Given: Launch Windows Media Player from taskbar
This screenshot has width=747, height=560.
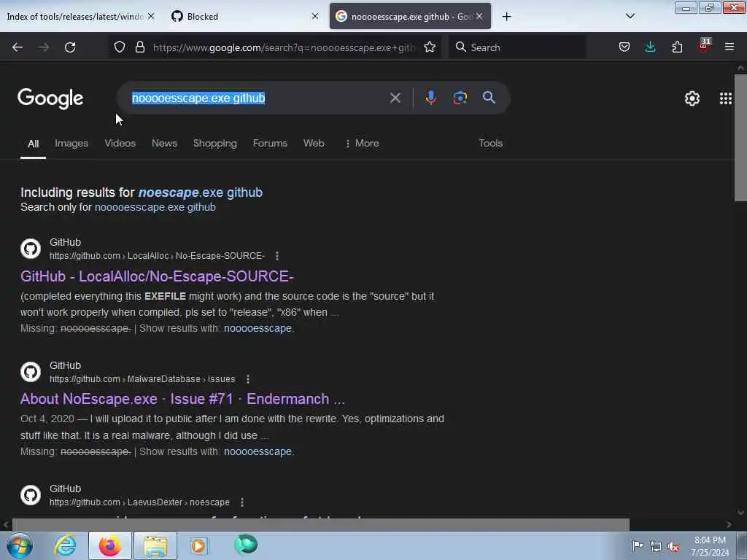Looking at the screenshot, I should coord(198,545).
